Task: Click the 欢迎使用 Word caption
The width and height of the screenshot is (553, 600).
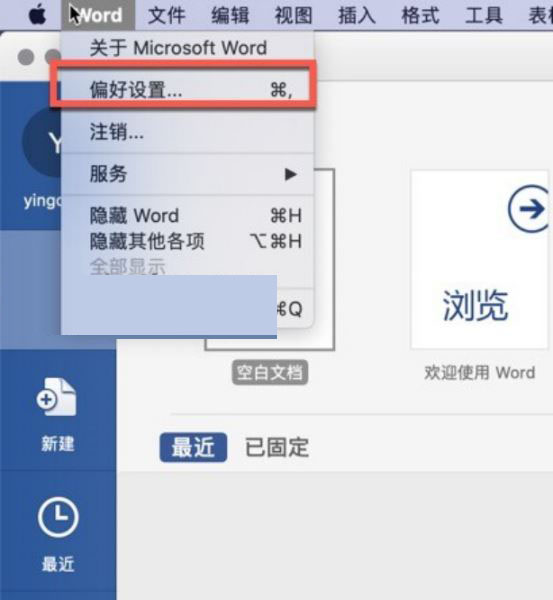Action: pyautogui.click(x=480, y=373)
